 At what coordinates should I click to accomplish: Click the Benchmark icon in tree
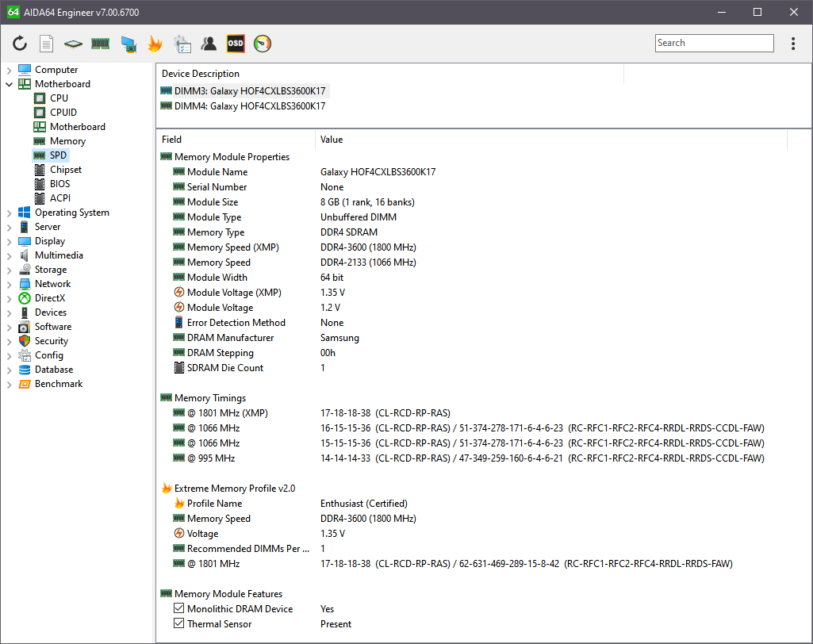25,384
